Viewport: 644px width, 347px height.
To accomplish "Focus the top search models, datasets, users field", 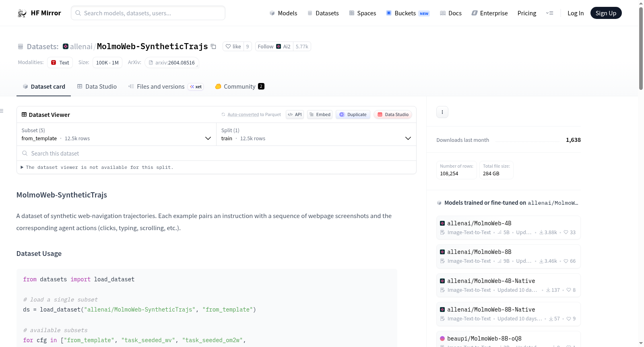I will tap(148, 13).
